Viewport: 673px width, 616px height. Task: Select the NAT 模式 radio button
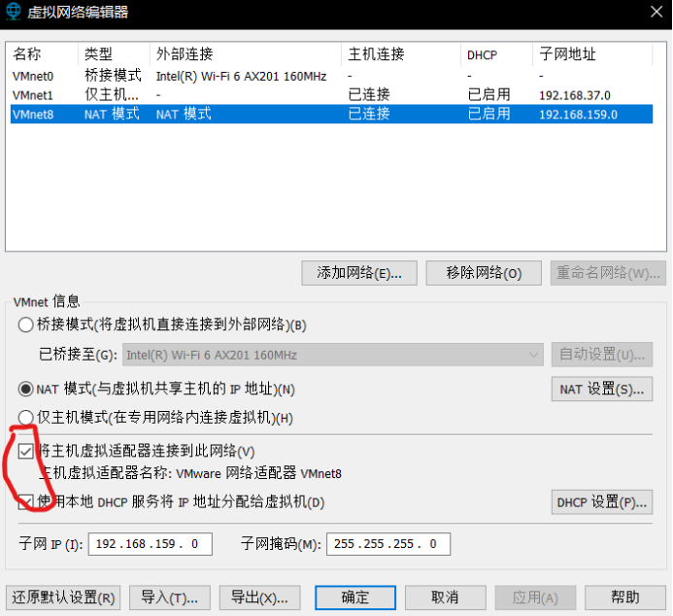pyautogui.click(x=26, y=390)
